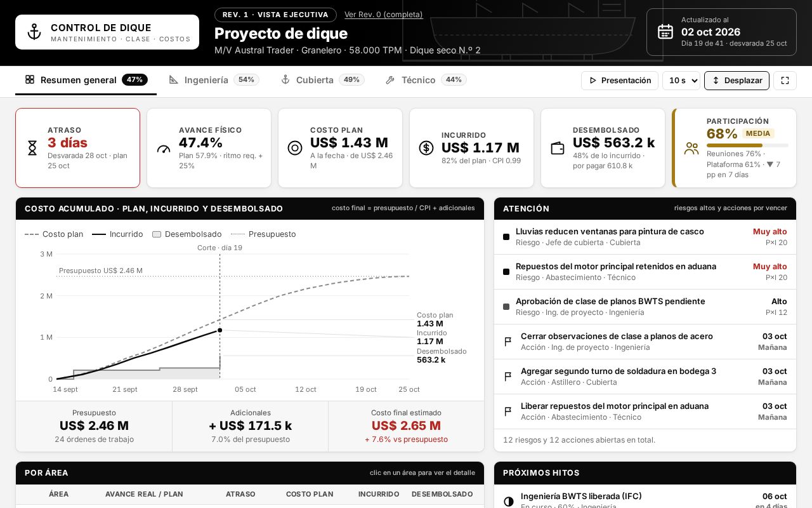
Task: Open the Ver Rev. 0 (completa) link
Action: coord(383,15)
